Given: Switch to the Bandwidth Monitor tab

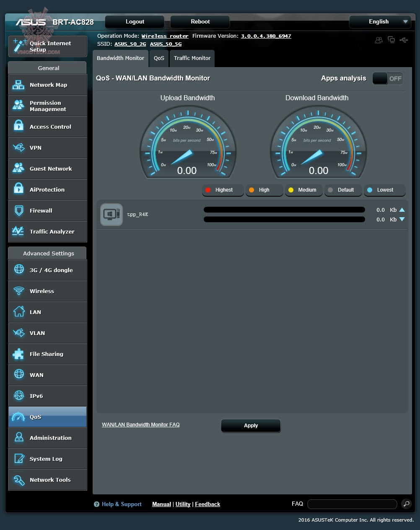Looking at the screenshot, I should click(x=120, y=58).
